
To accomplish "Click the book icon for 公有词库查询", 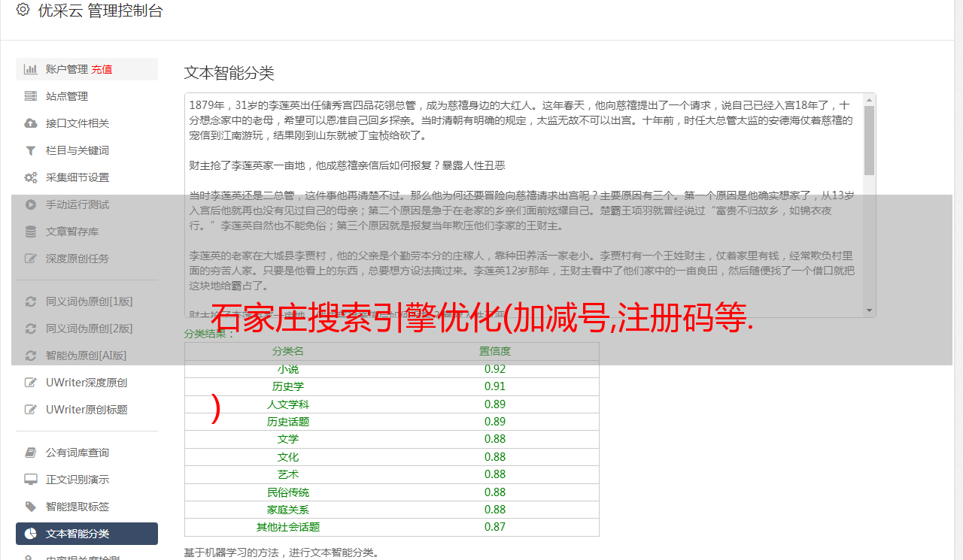I will pyautogui.click(x=31, y=453).
